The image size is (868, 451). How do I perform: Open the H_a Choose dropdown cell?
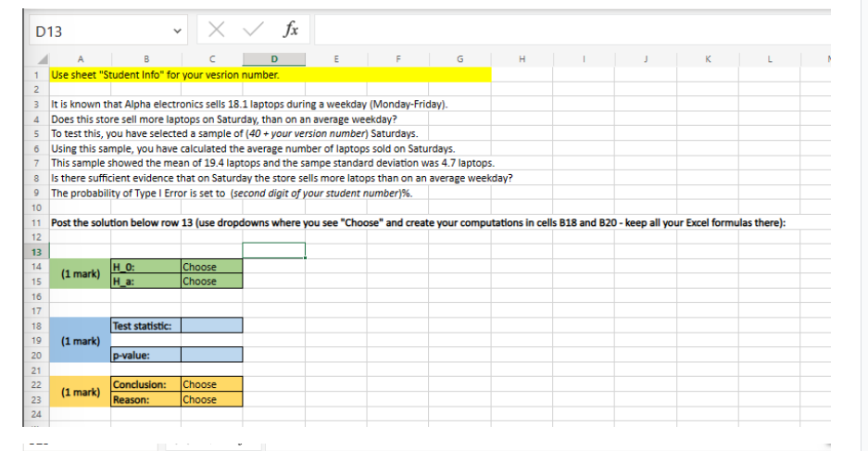pos(212,282)
